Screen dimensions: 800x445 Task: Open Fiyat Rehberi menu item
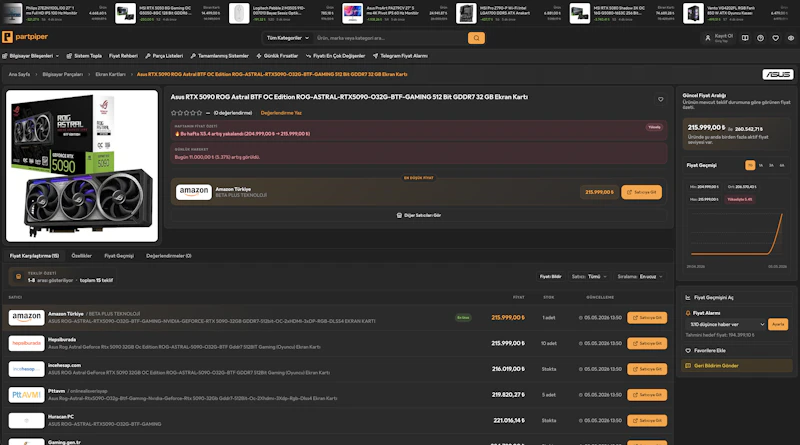click(x=123, y=56)
